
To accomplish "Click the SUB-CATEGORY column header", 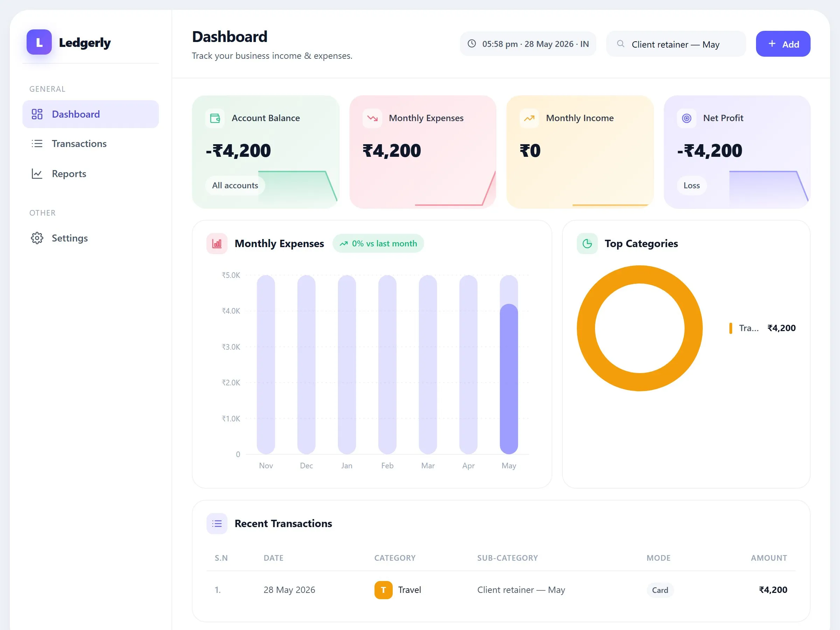I will (x=507, y=558).
